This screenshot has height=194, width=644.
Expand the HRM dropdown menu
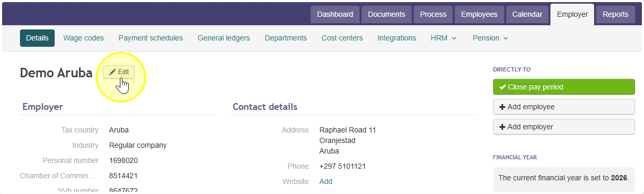tap(444, 38)
